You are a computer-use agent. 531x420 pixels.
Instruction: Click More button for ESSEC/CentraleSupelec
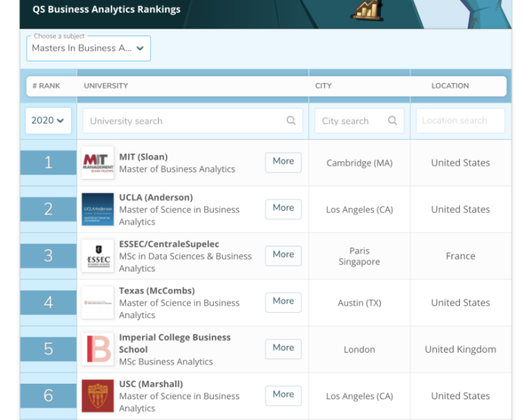283,256
